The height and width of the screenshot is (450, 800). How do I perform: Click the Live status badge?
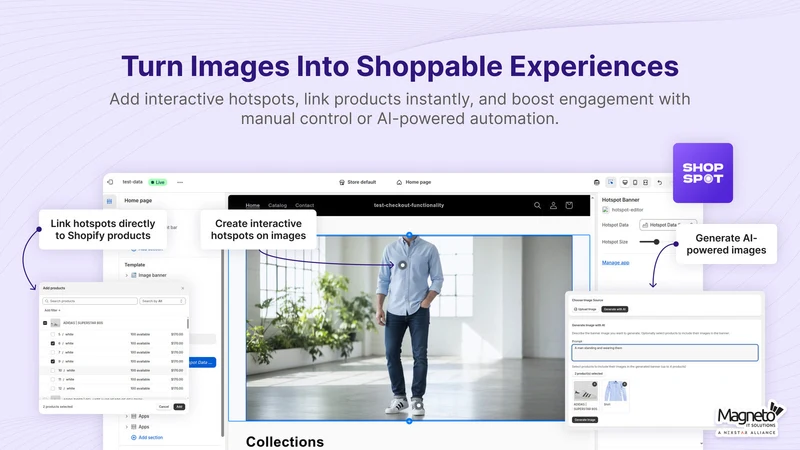158,182
